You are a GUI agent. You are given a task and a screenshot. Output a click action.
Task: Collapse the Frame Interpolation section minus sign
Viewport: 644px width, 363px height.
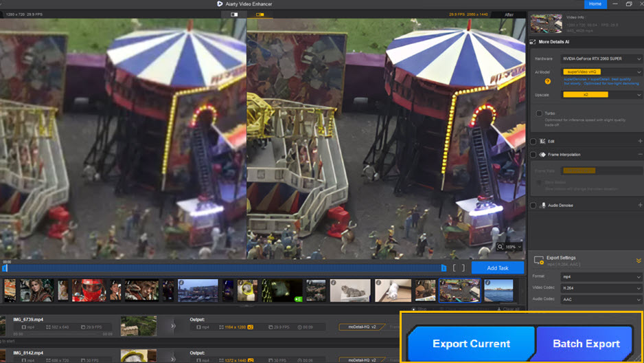[x=640, y=155]
